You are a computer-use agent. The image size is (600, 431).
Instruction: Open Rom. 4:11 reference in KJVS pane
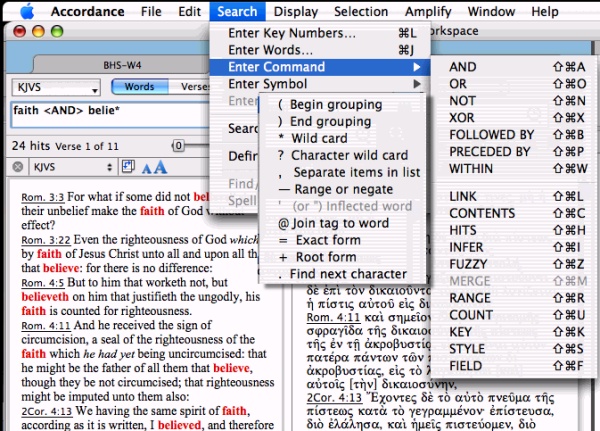coord(46,326)
